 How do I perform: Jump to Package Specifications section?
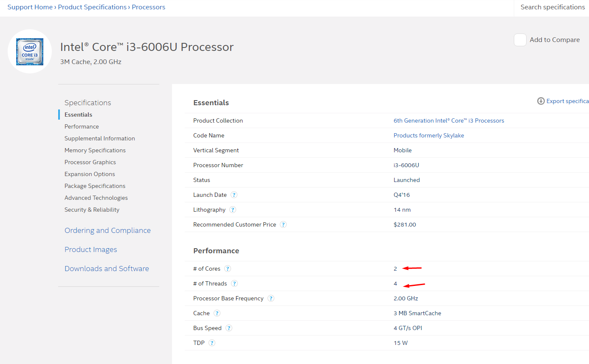coord(95,186)
